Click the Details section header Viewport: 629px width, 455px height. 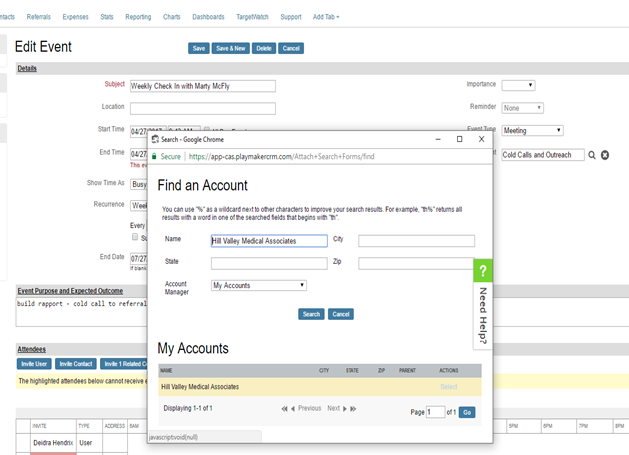click(27, 69)
